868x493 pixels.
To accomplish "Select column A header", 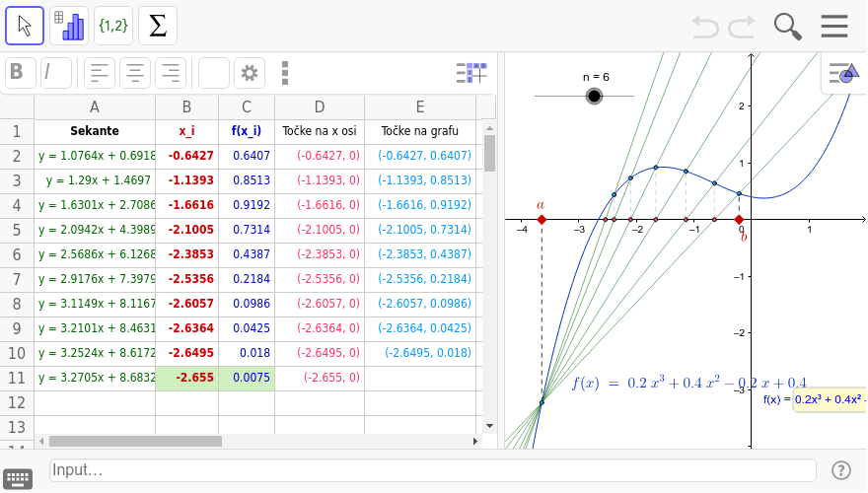I will click(95, 107).
